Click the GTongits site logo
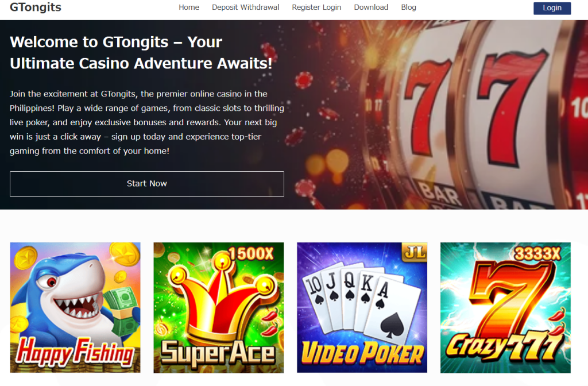The image size is (588, 386). coord(36,7)
